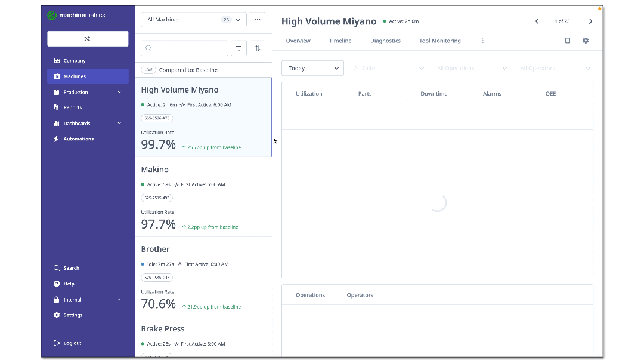
Task: Go to previous machine arrow
Action: [x=537, y=21]
